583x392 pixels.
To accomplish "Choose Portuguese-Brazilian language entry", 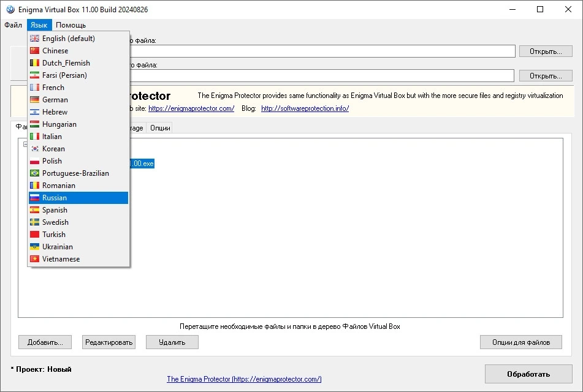I will (78, 173).
